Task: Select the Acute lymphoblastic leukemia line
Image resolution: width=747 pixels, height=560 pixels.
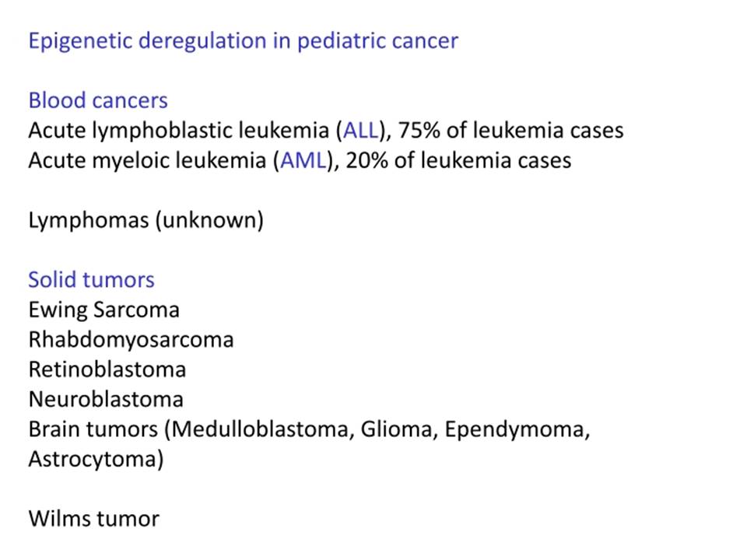Action: [326, 131]
